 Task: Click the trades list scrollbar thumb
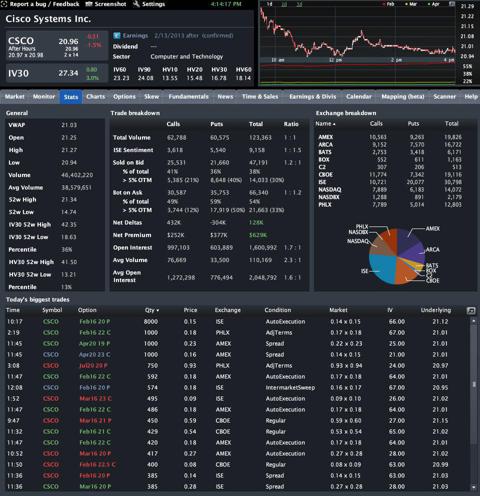(474, 384)
